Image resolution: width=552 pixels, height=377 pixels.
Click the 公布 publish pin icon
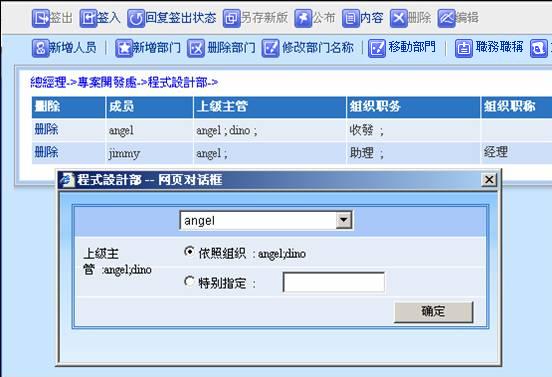[x=303, y=18]
